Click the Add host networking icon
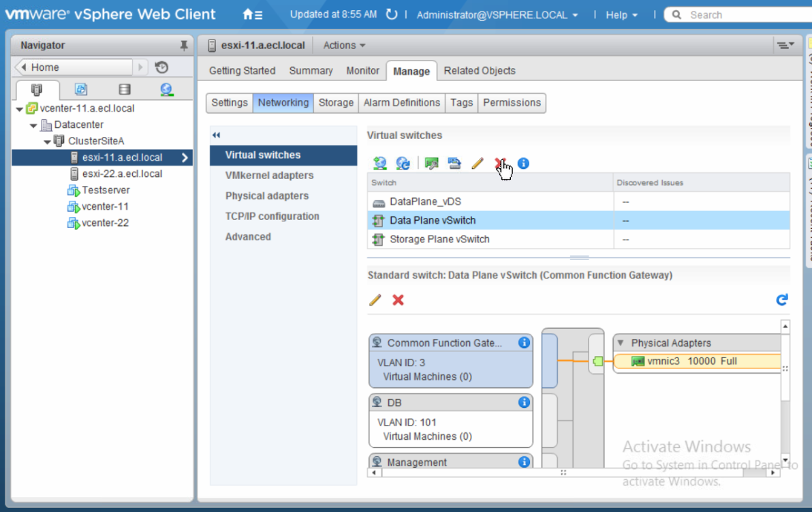The width and height of the screenshot is (812, 512). click(380, 163)
